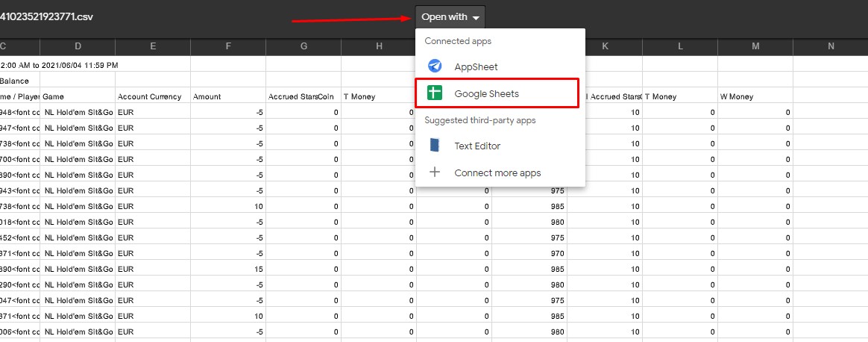Choose AppSheet from connected apps

[500, 66]
